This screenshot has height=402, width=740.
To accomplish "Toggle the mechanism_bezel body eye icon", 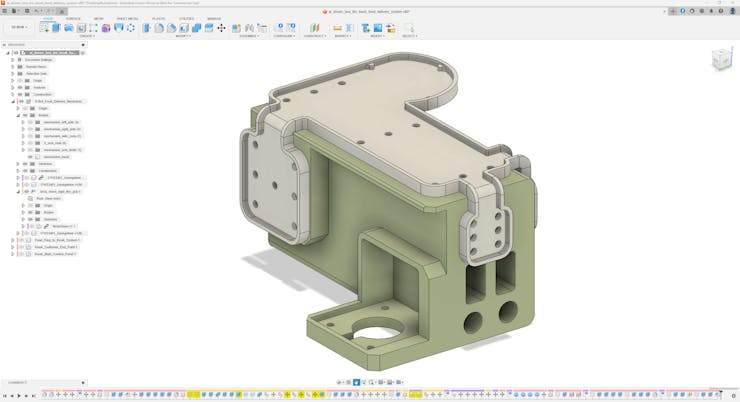I will (x=31, y=157).
